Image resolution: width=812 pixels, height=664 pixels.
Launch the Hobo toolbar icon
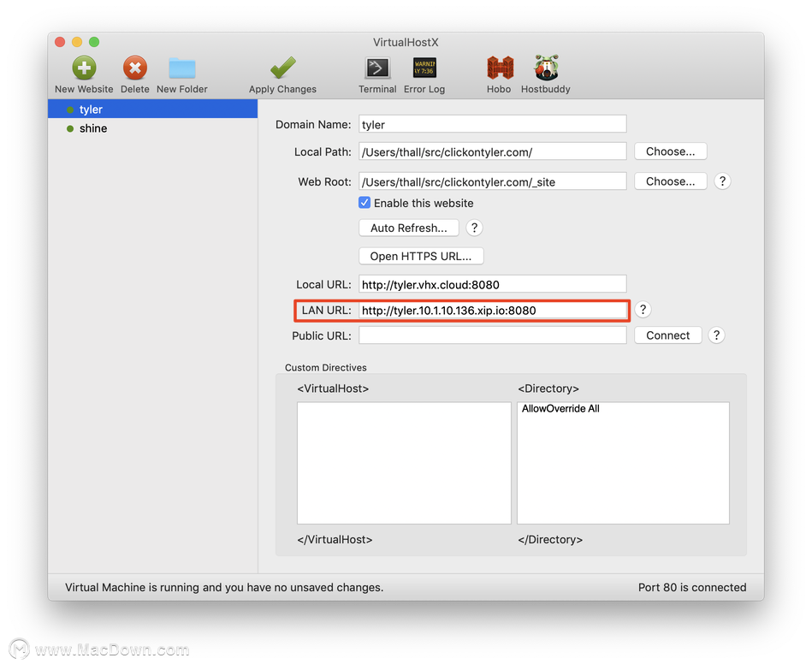(500, 68)
